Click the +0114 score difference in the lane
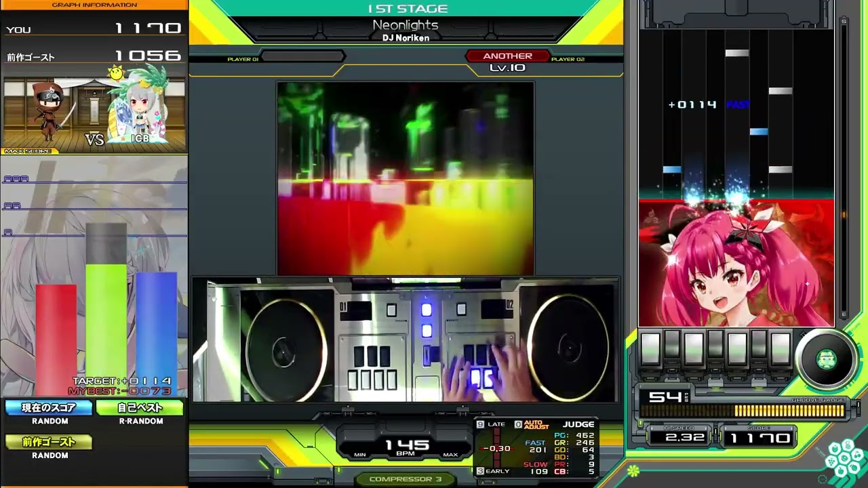 pyautogui.click(x=692, y=104)
